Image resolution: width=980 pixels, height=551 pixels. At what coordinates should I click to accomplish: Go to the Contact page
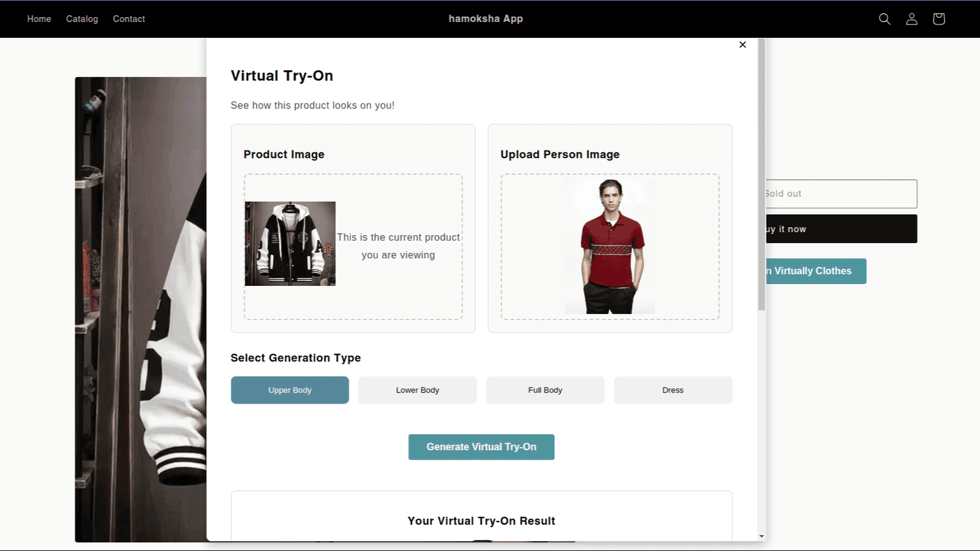(128, 19)
